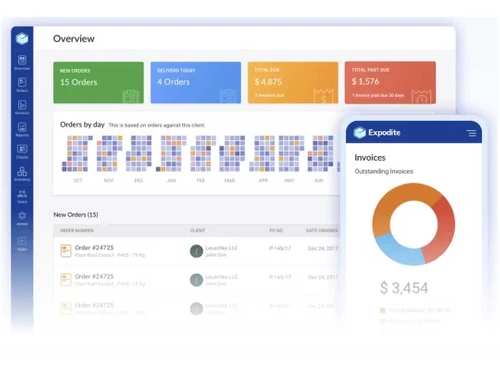
Task: Click the 15 Orders value
Action: (x=79, y=82)
